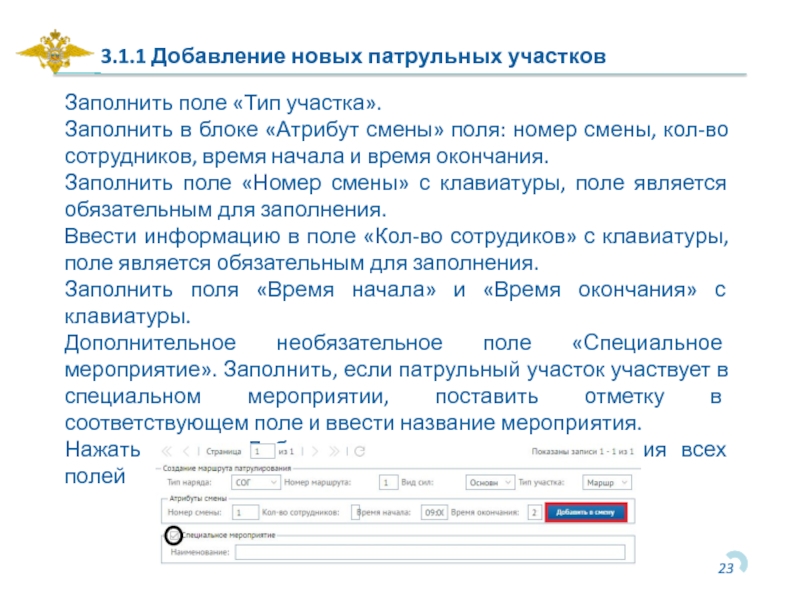Go to first page using double-left arrow
Viewport: 800px width, 600px height.
[167, 451]
